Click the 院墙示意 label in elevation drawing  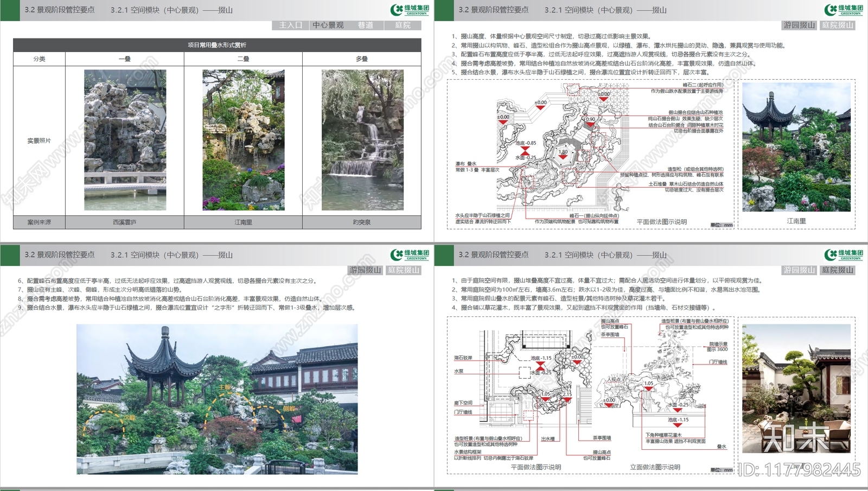click(x=718, y=344)
